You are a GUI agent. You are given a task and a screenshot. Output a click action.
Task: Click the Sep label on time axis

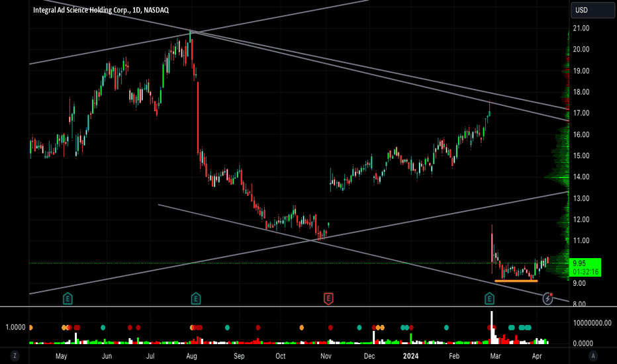(x=239, y=356)
